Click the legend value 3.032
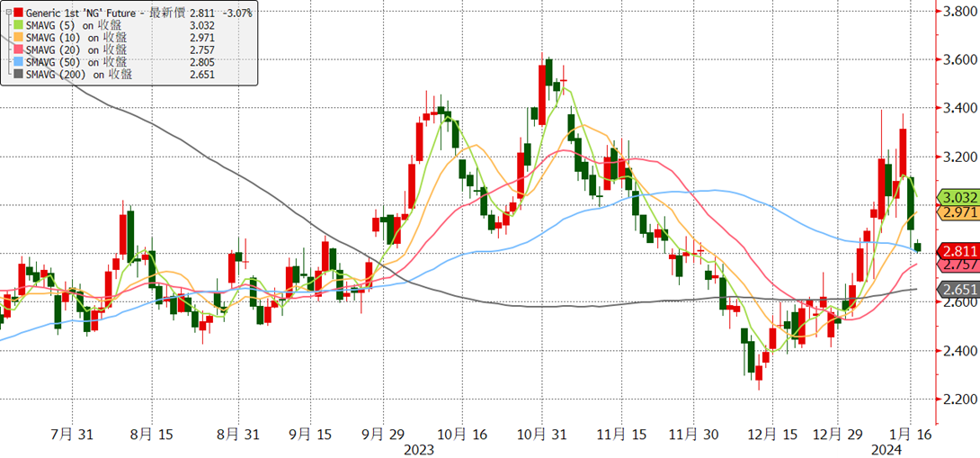The height and width of the screenshot is (458, 980). (202, 25)
